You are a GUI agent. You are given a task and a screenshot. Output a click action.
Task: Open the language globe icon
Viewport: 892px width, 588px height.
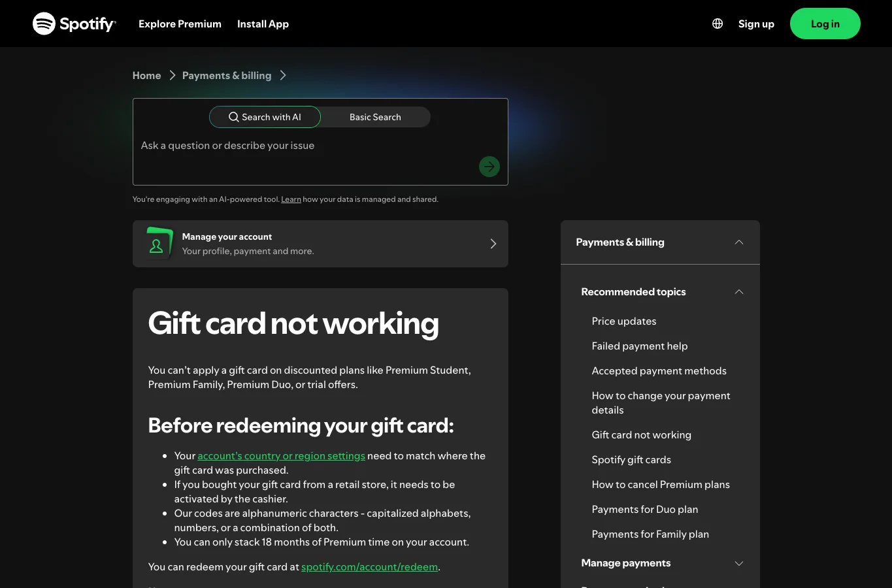pos(718,24)
